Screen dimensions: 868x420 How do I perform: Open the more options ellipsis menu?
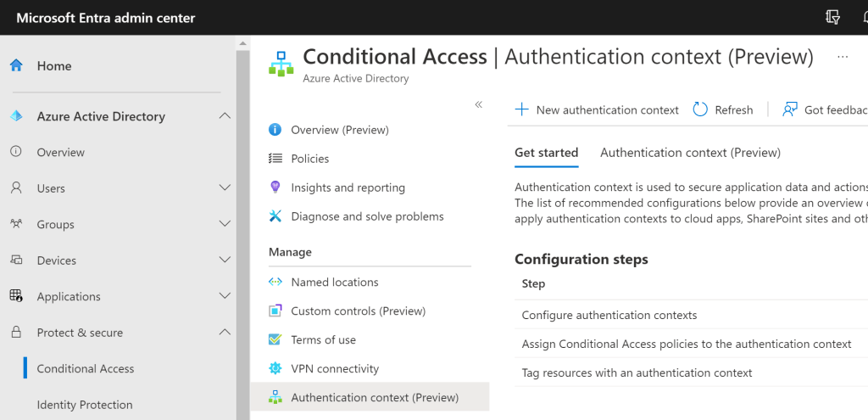[x=842, y=57]
